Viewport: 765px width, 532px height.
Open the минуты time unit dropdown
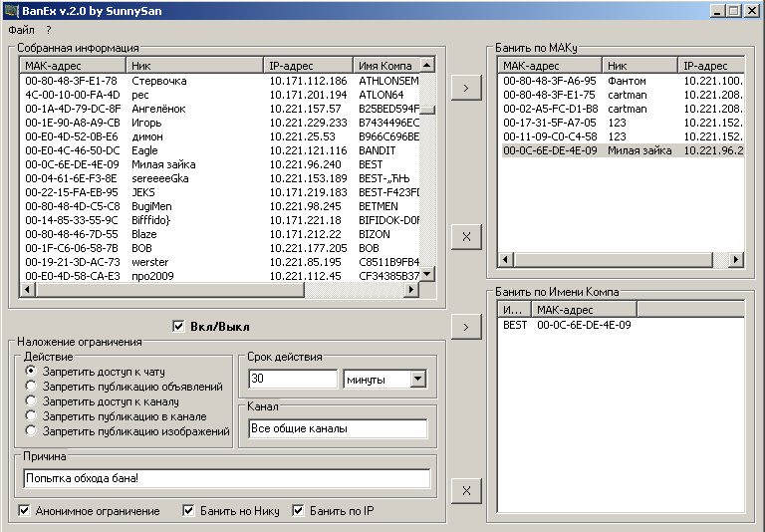417,379
